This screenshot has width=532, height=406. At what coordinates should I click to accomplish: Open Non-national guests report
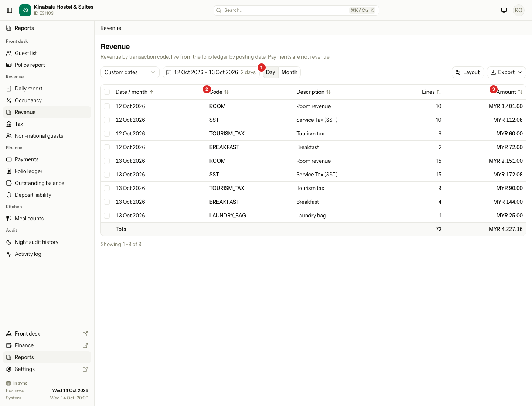[47, 136]
